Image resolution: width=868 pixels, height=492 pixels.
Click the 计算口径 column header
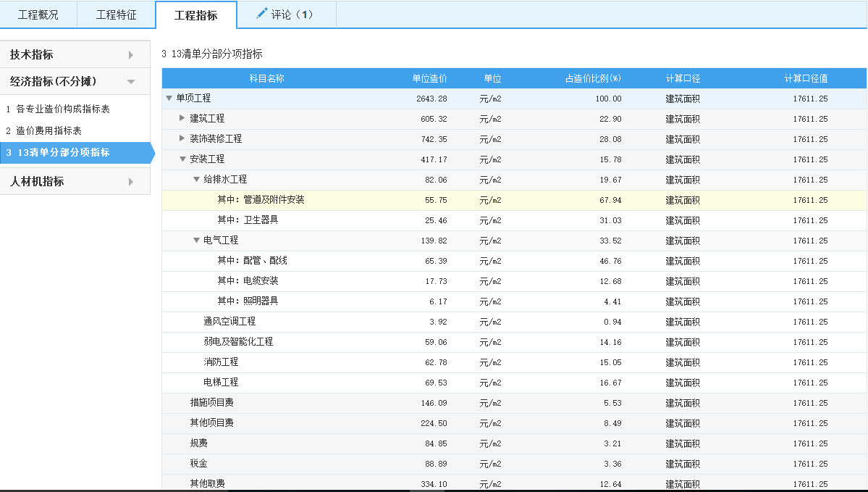683,79
